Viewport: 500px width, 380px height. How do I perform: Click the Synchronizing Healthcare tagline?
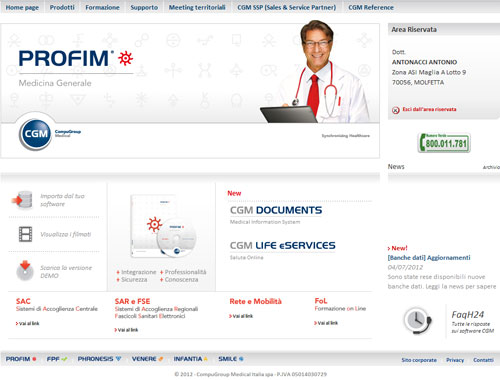point(346,136)
